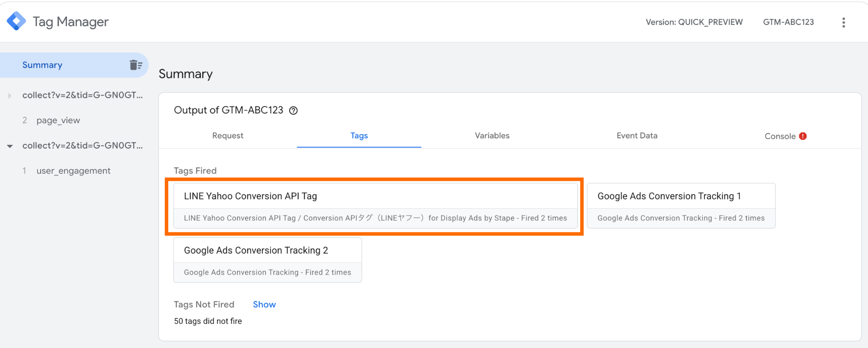868x348 pixels.
Task: Open Google Ads Conversion Tracking 2 card
Action: [x=267, y=260]
